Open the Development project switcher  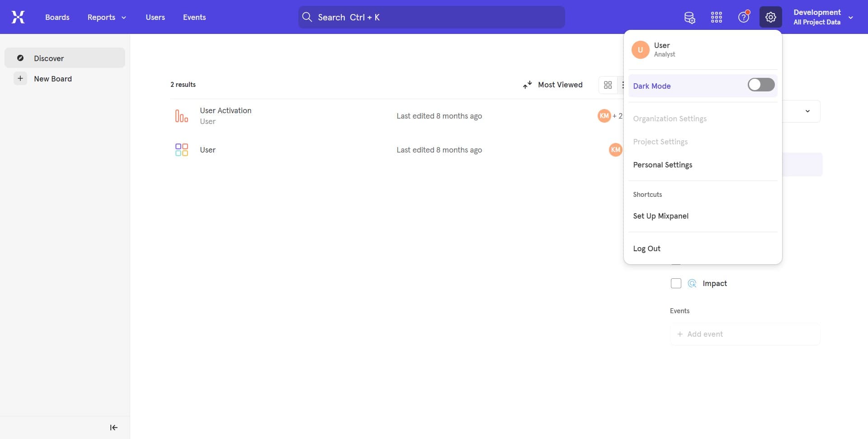[823, 17]
